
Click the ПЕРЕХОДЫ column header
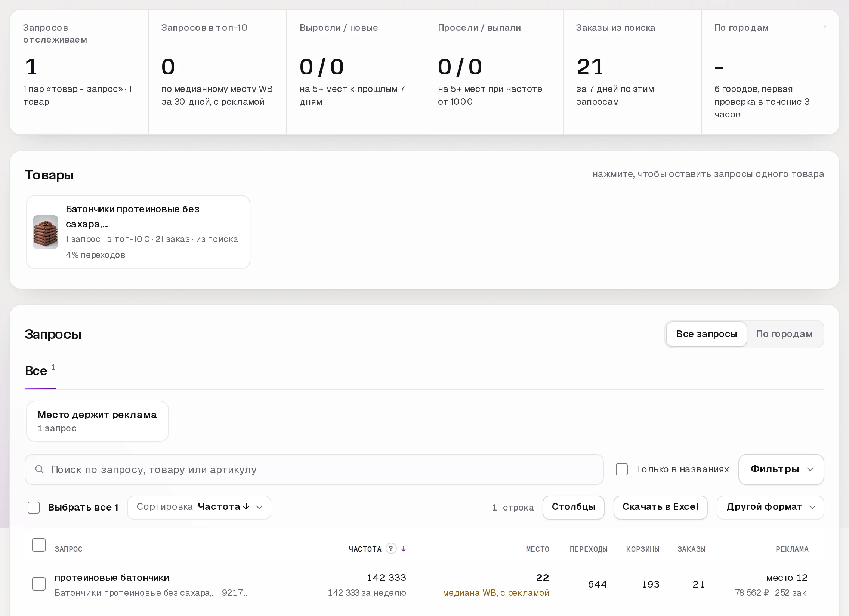(x=589, y=549)
